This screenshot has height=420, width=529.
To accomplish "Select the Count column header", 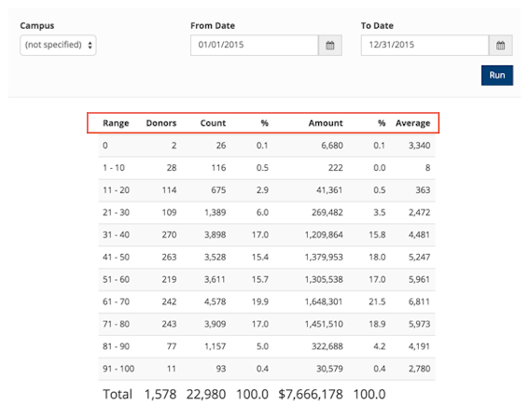I will [213, 123].
